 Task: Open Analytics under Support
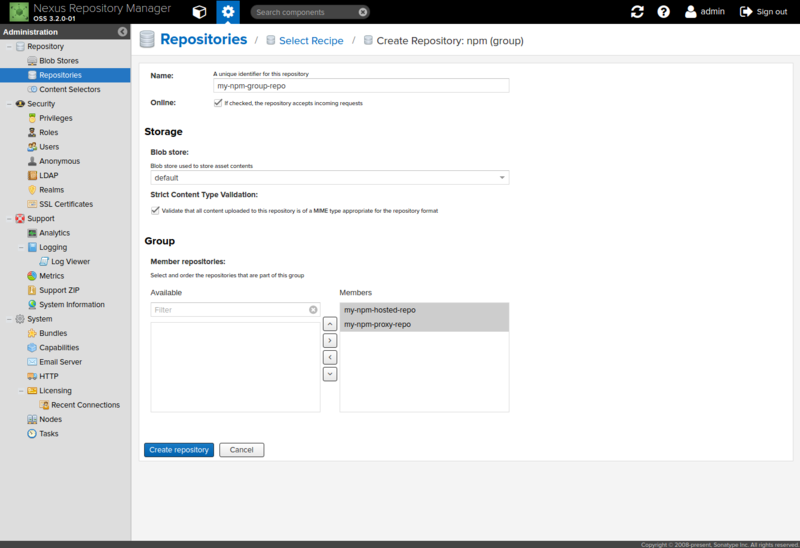(x=55, y=233)
